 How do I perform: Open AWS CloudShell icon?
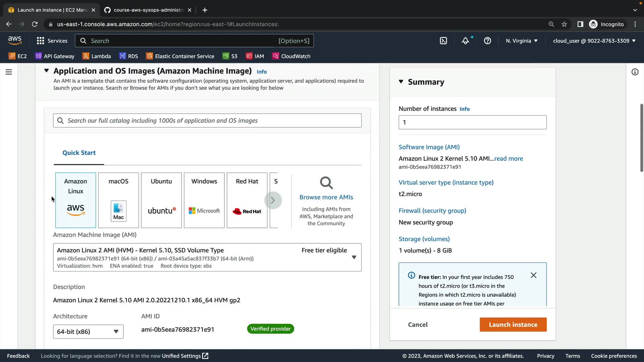pyautogui.click(x=443, y=41)
